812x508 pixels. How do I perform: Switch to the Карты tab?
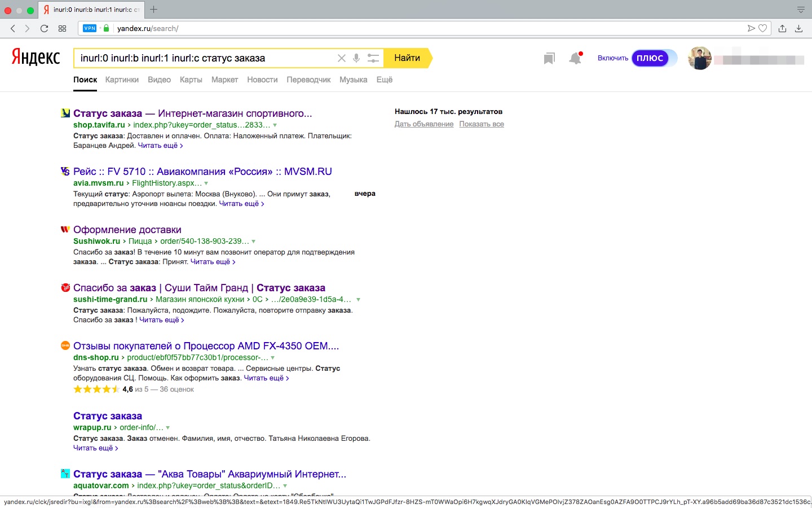[191, 80]
